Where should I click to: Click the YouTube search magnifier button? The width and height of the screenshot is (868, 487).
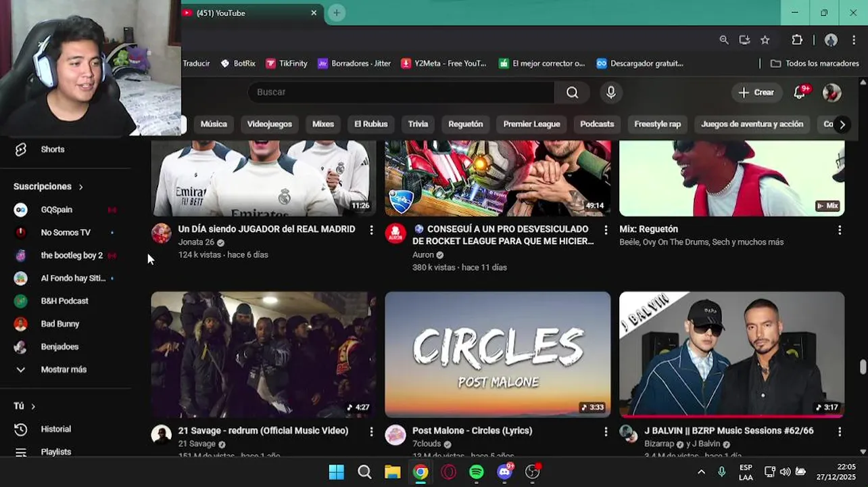point(572,93)
